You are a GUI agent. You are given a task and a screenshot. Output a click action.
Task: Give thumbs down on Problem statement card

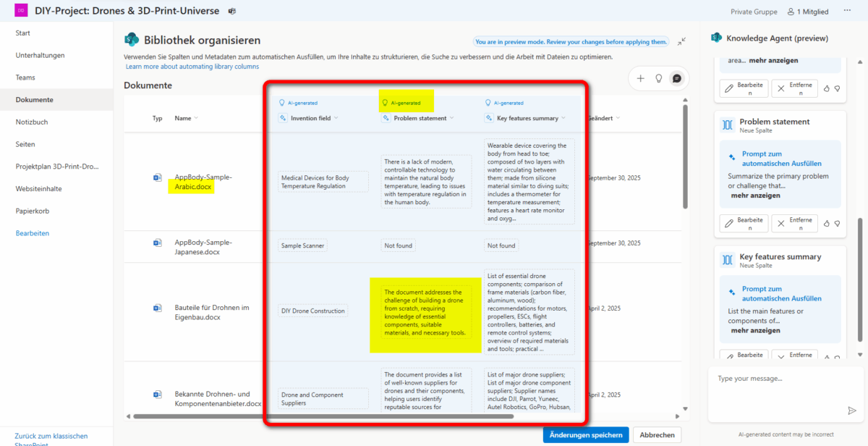[837, 223]
